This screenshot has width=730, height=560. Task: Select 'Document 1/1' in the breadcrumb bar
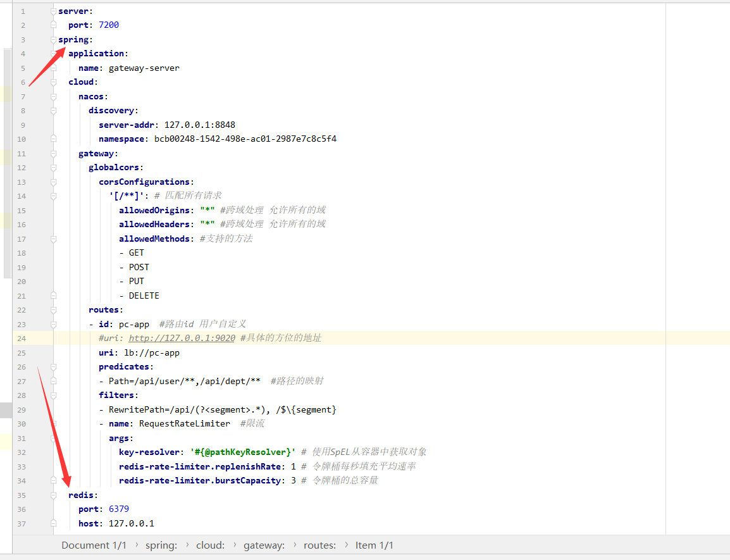click(x=94, y=545)
